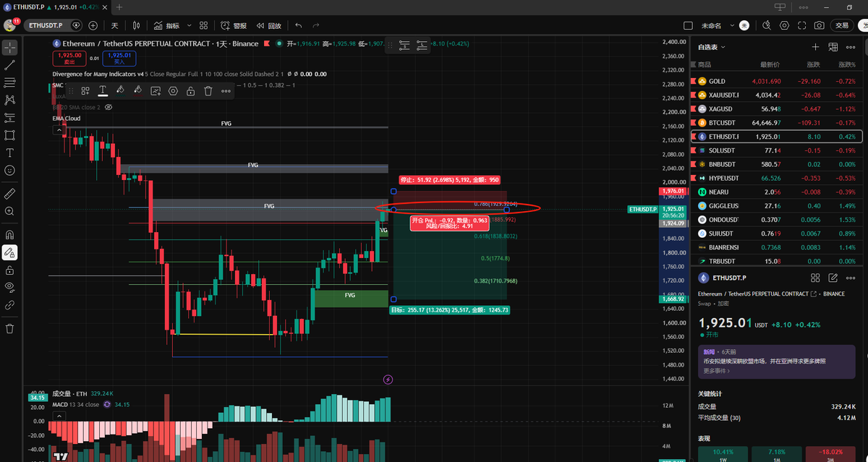This screenshot has height=462, width=868.
Task: Create a price alert
Action: point(234,25)
